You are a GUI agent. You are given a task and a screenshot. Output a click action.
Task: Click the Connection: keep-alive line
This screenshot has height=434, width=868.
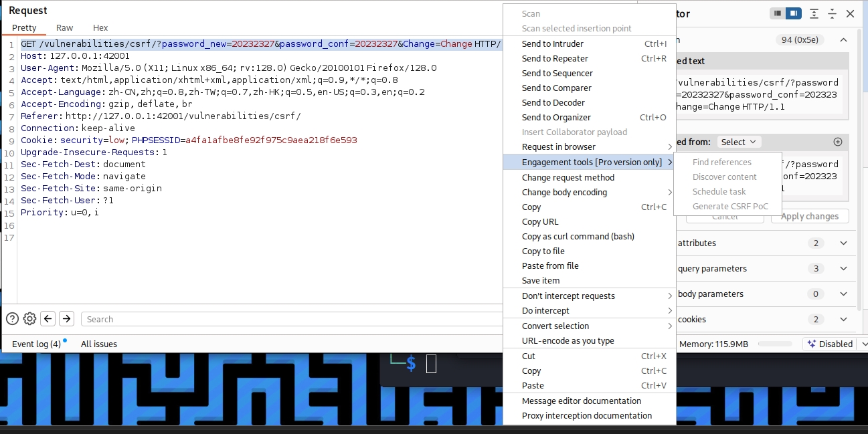78,128
